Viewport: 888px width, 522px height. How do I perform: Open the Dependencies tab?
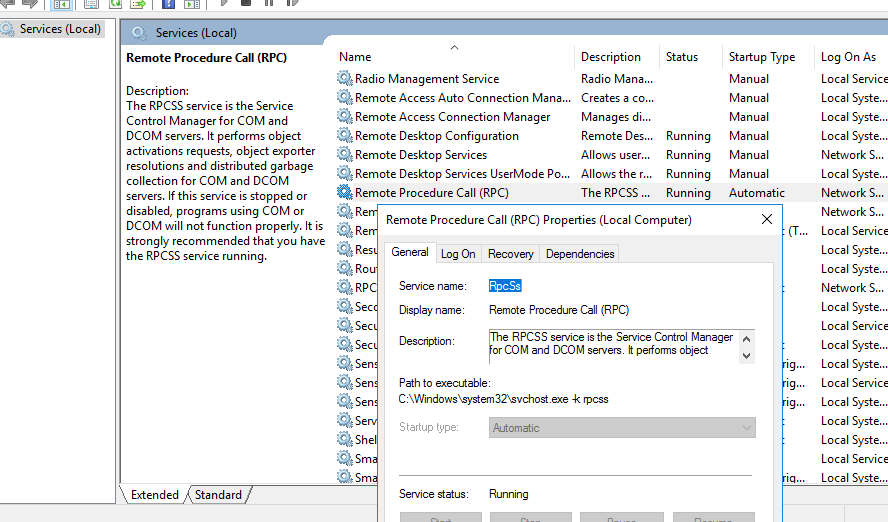coord(578,254)
